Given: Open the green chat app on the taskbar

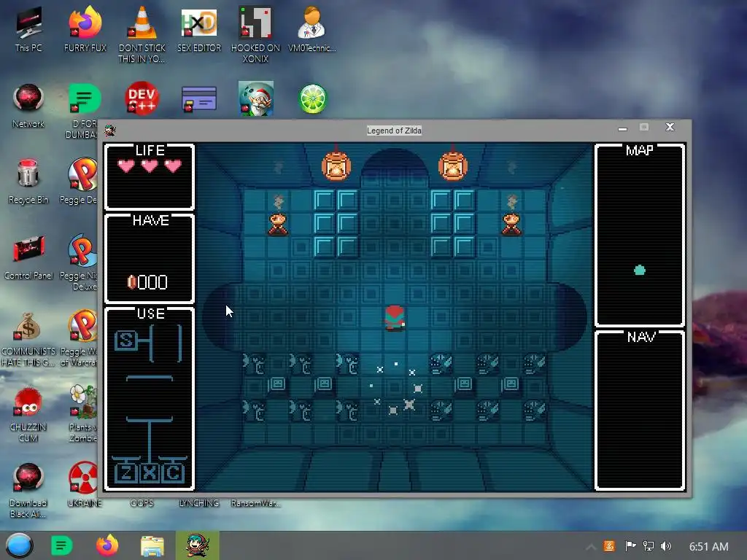Looking at the screenshot, I should click(62, 545).
